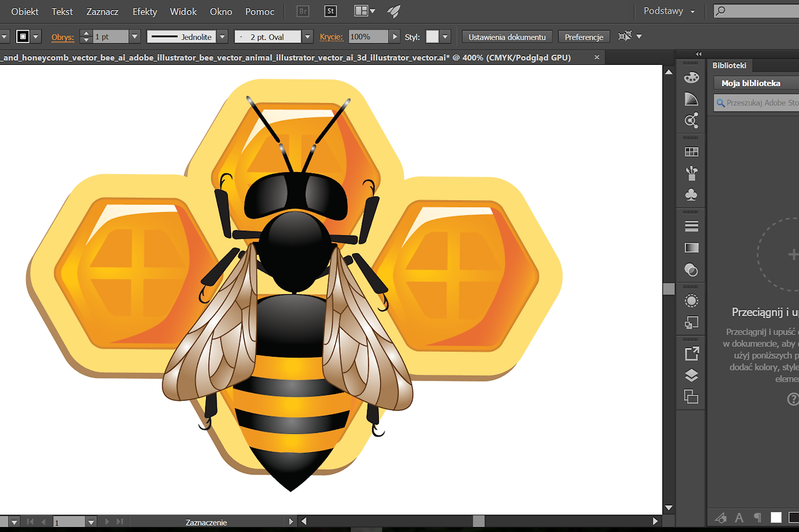Click the Obrys stroke label link
The width and height of the screenshot is (799, 532).
[62, 37]
